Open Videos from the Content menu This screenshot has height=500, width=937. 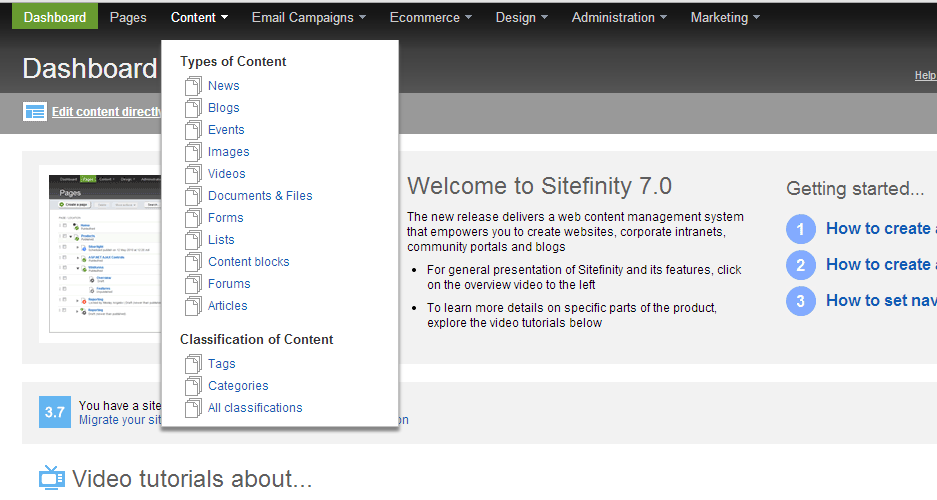(x=226, y=174)
